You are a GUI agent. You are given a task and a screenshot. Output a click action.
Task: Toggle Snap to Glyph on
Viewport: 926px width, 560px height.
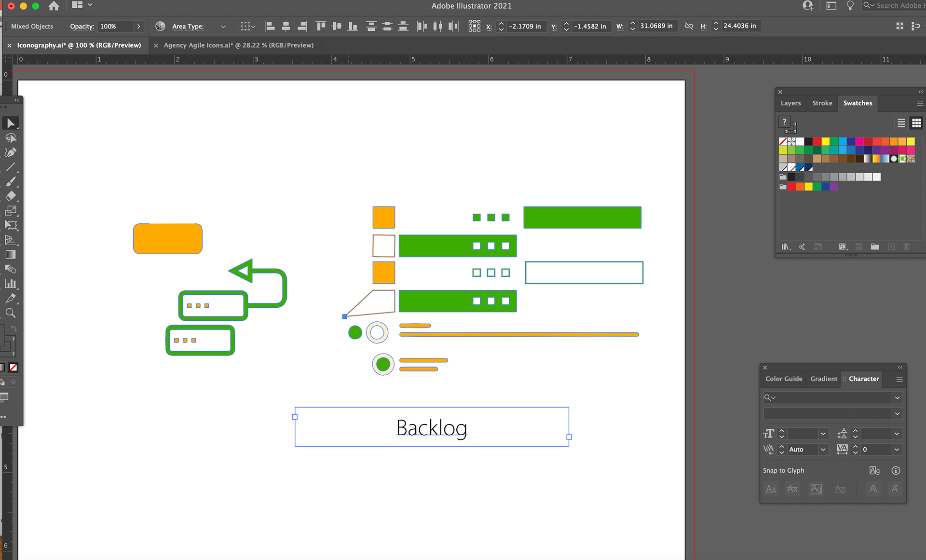tap(874, 470)
